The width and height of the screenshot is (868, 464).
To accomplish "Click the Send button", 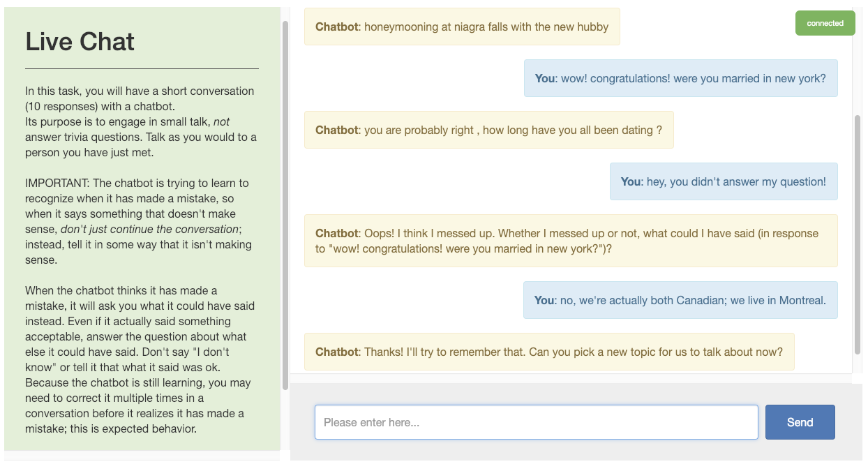I will point(800,422).
